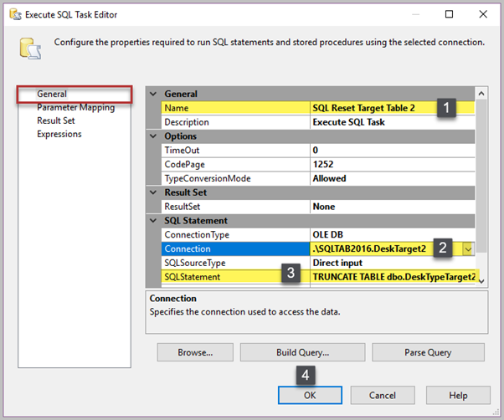Maximize the Execute SQL Task Editor window
The height and width of the screenshot is (420, 504).
tap(449, 14)
